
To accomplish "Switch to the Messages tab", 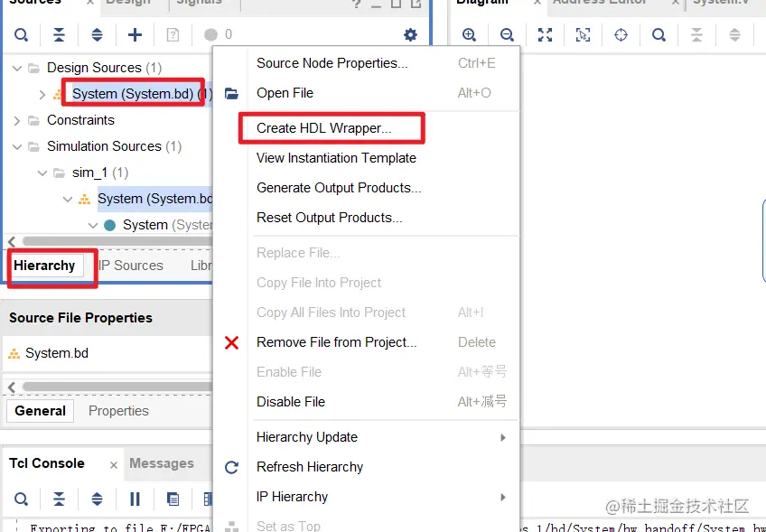I will point(161,463).
